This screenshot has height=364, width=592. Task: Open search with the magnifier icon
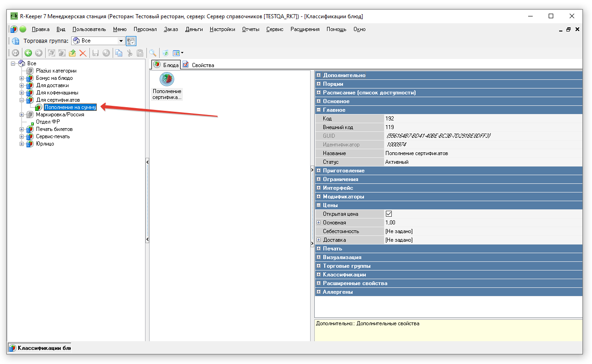(152, 53)
